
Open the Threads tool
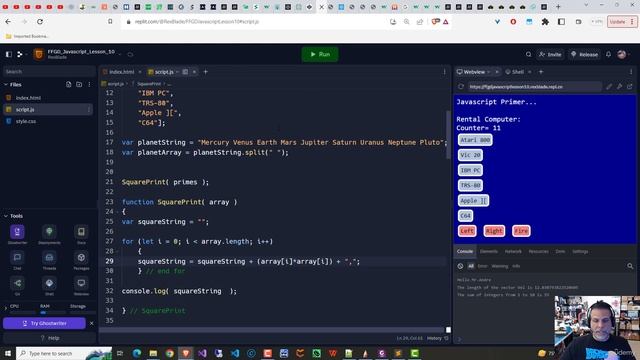pos(49,260)
